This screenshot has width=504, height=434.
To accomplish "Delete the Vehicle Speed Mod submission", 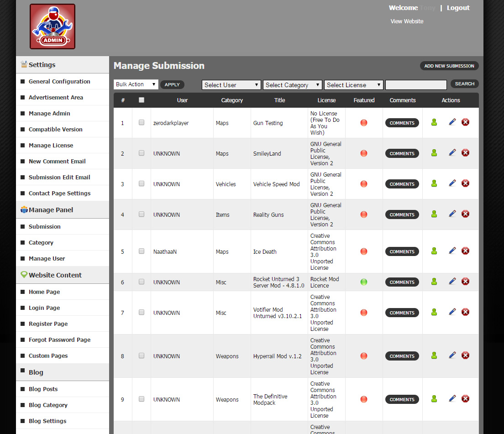I will [465, 183].
